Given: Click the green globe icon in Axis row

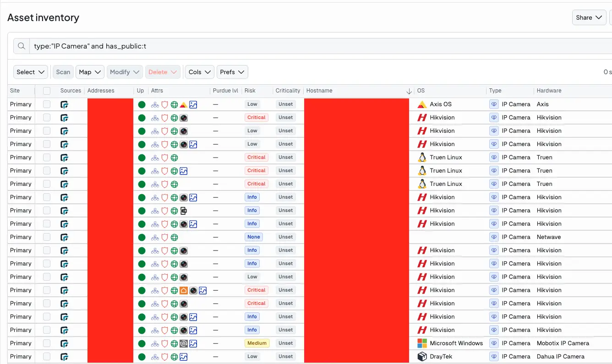Looking at the screenshot, I should [x=174, y=104].
